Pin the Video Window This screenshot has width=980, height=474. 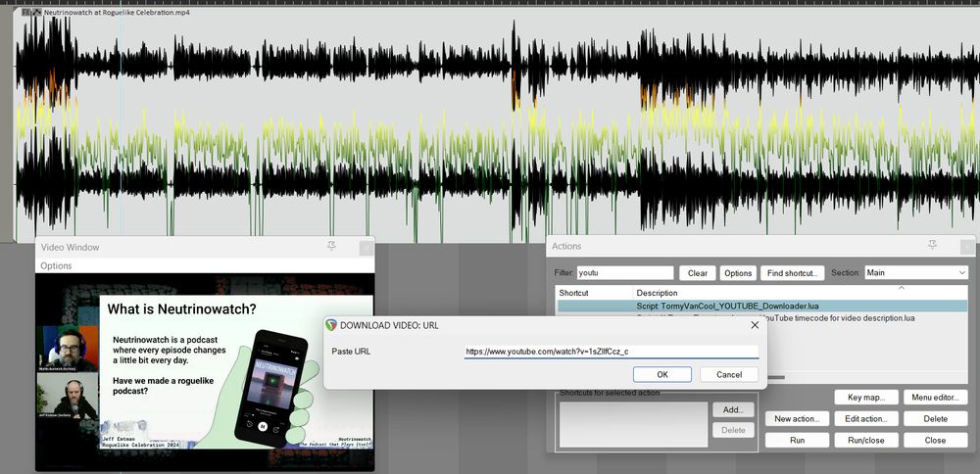pos(331,247)
